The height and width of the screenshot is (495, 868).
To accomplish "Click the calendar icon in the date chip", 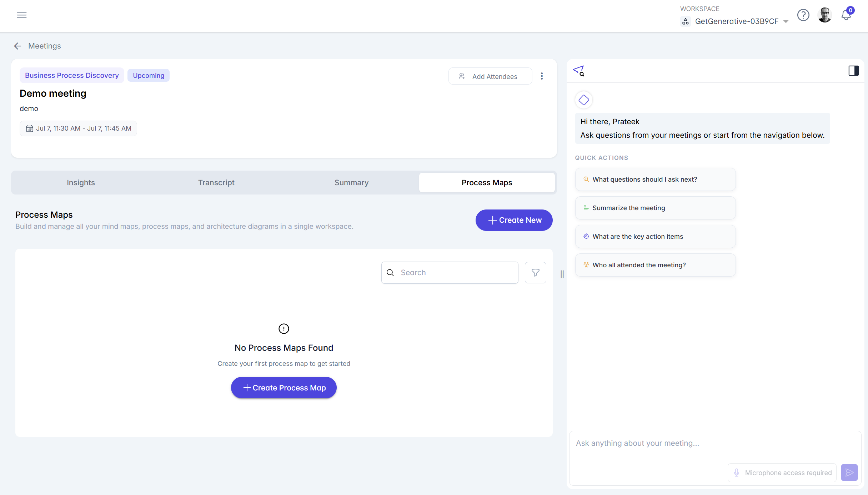I will tap(30, 128).
